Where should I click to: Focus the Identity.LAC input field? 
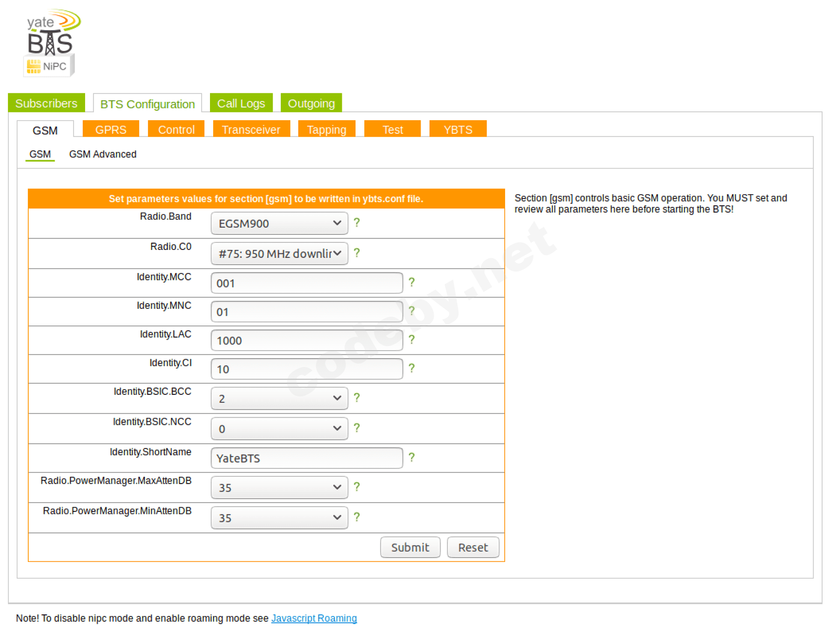[x=307, y=340]
